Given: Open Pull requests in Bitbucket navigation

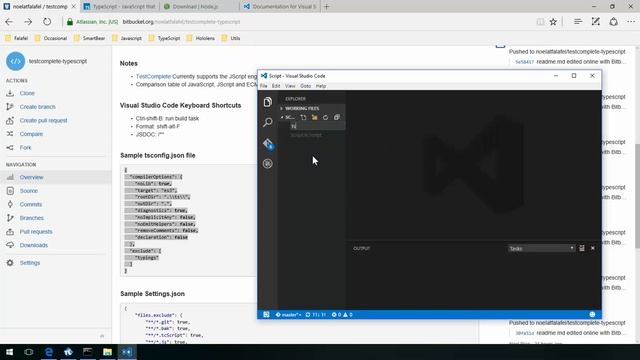Looking at the screenshot, I should (36, 231).
